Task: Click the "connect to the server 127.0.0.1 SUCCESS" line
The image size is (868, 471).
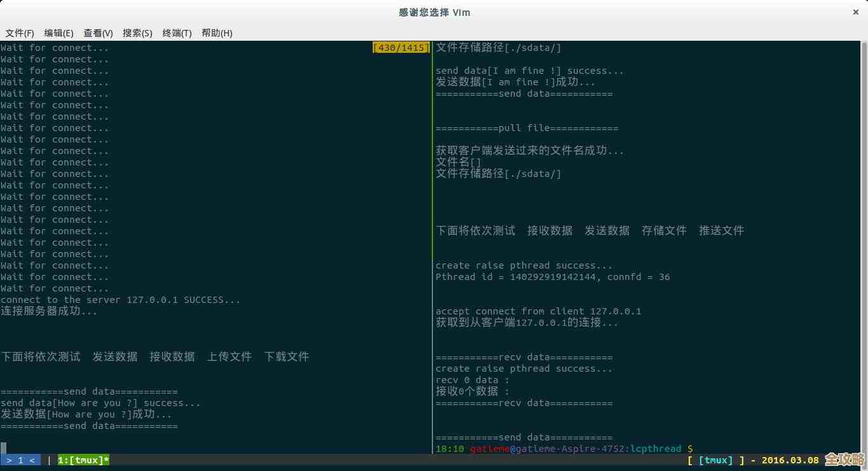Action: point(120,299)
